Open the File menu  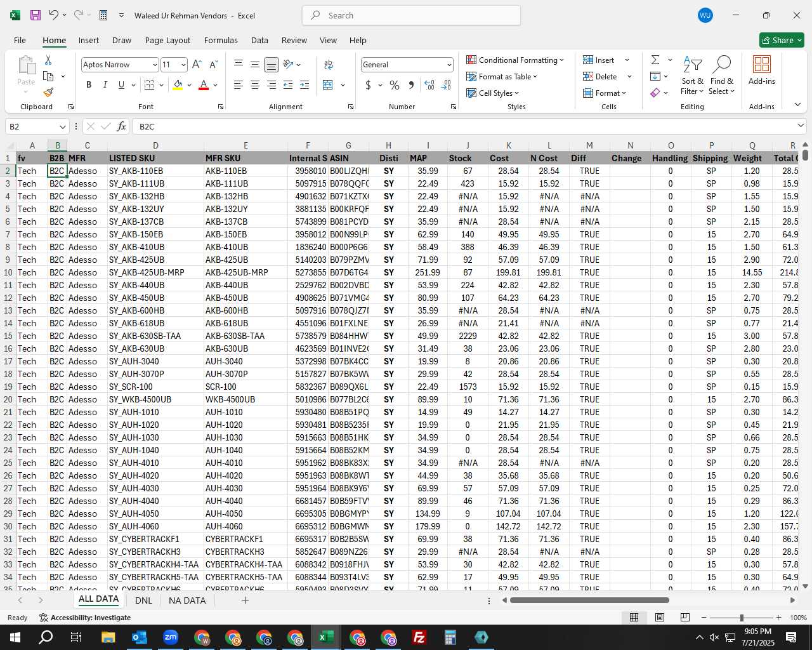click(20, 40)
